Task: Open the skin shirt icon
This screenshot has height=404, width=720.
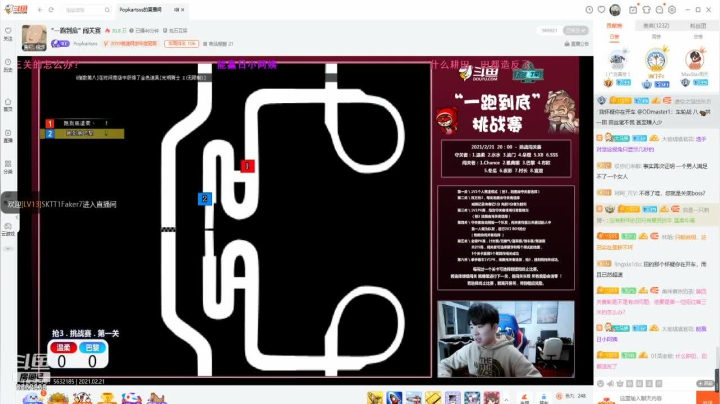Action: [x=646, y=10]
